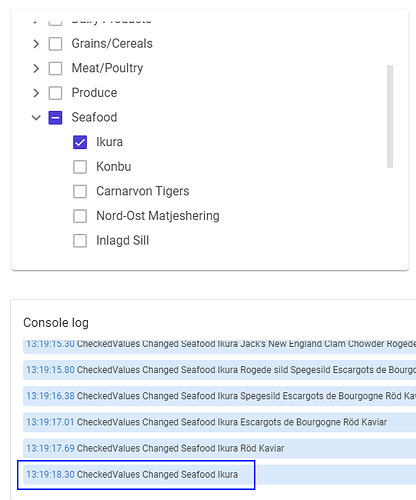Click the 13:19:17.01 log entry

(219, 422)
